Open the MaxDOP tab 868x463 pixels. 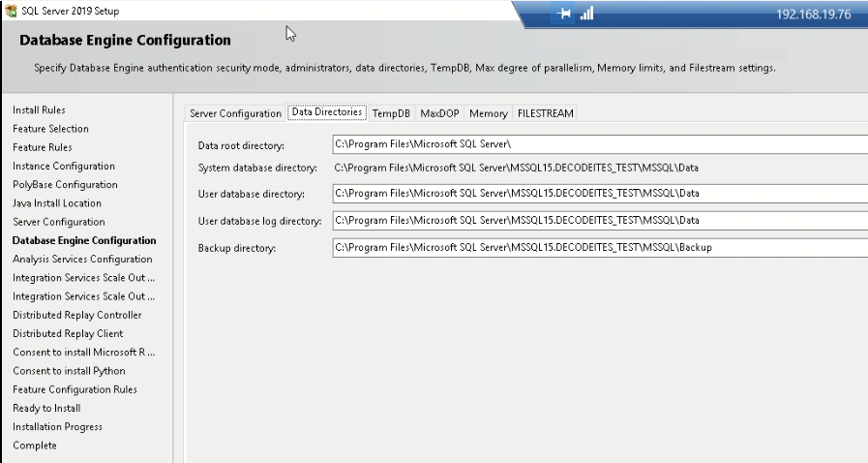click(x=439, y=113)
